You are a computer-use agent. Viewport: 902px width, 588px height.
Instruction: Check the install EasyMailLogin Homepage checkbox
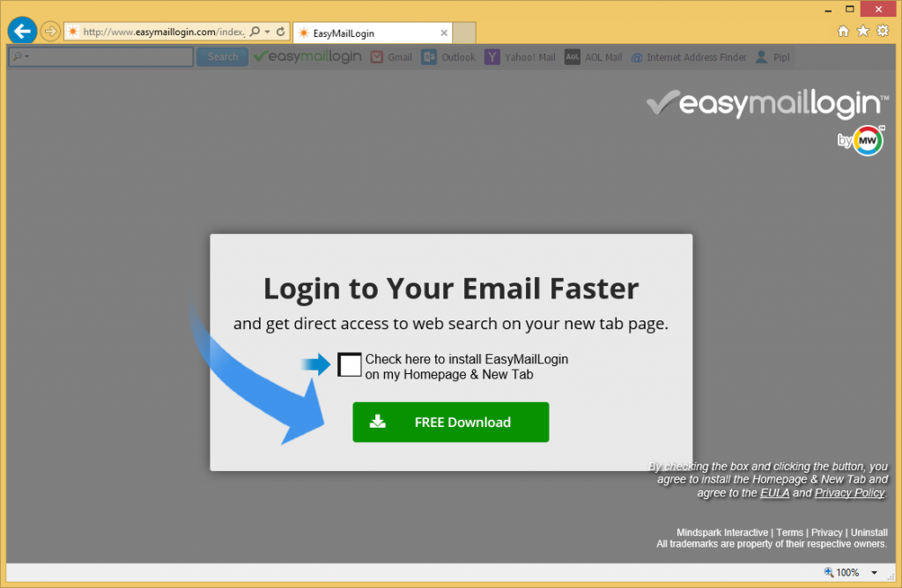(349, 365)
